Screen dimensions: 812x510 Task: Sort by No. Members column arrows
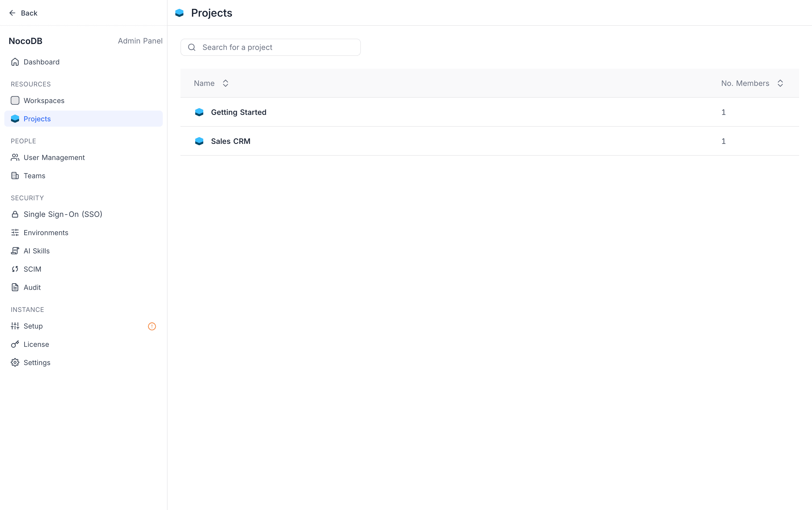(x=780, y=83)
